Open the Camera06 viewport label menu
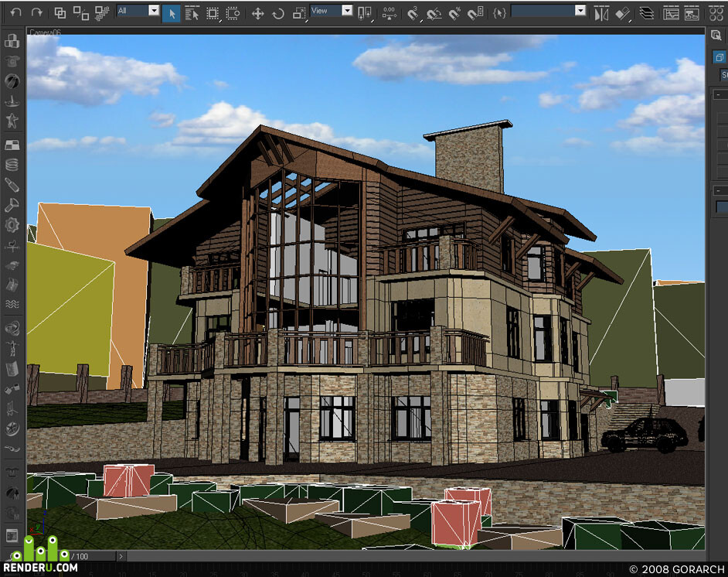This screenshot has width=728, height=577. pyautogui.click(x=45, y=32)
